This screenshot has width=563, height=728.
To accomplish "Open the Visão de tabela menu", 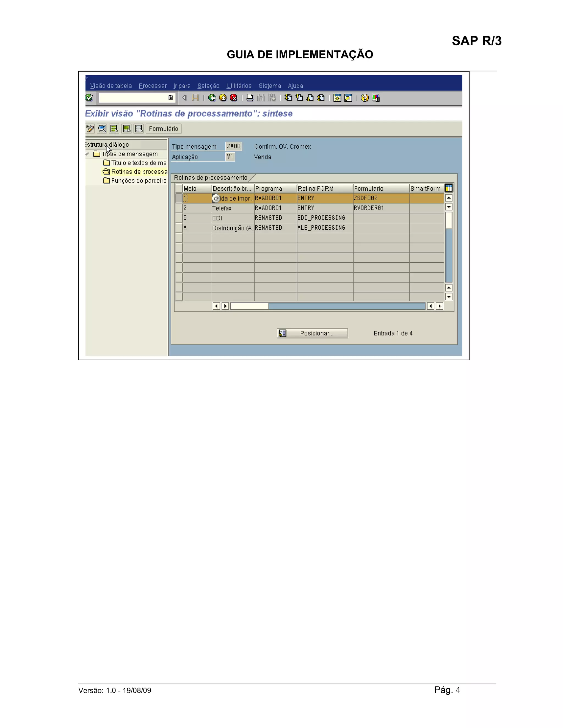I will pyautogui.click(x=111, y=86).
